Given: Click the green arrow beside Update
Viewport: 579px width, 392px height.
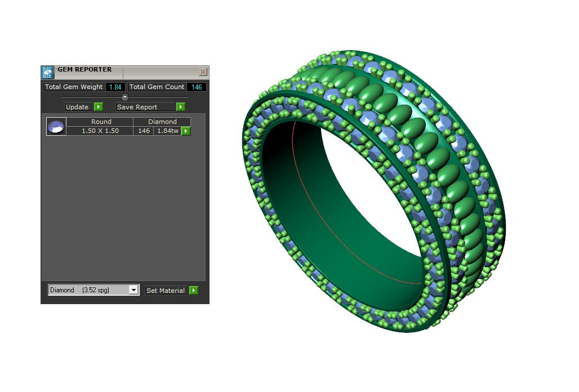Looking at the screenshot, I should 98,107.
